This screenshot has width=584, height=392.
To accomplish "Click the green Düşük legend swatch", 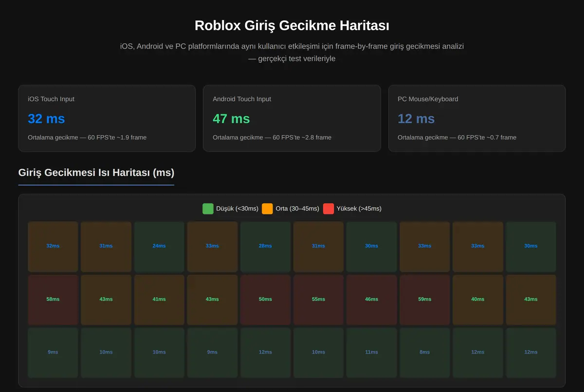I will pos(208,209).
